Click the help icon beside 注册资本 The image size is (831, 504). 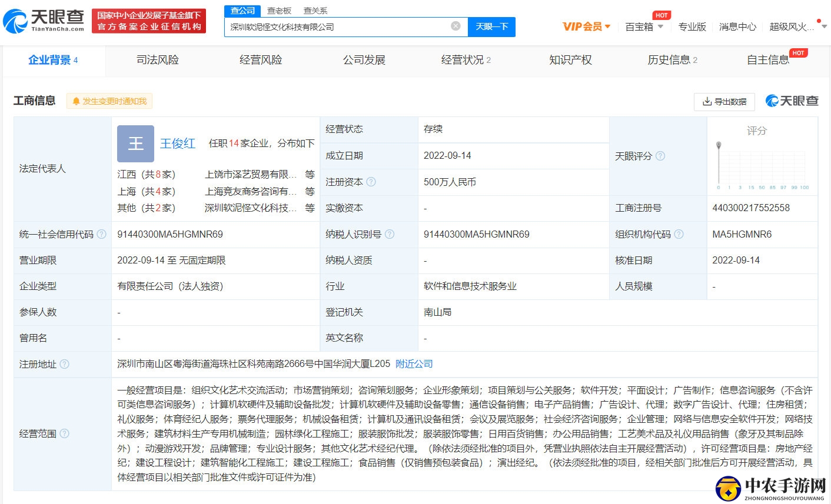(371, 182)
